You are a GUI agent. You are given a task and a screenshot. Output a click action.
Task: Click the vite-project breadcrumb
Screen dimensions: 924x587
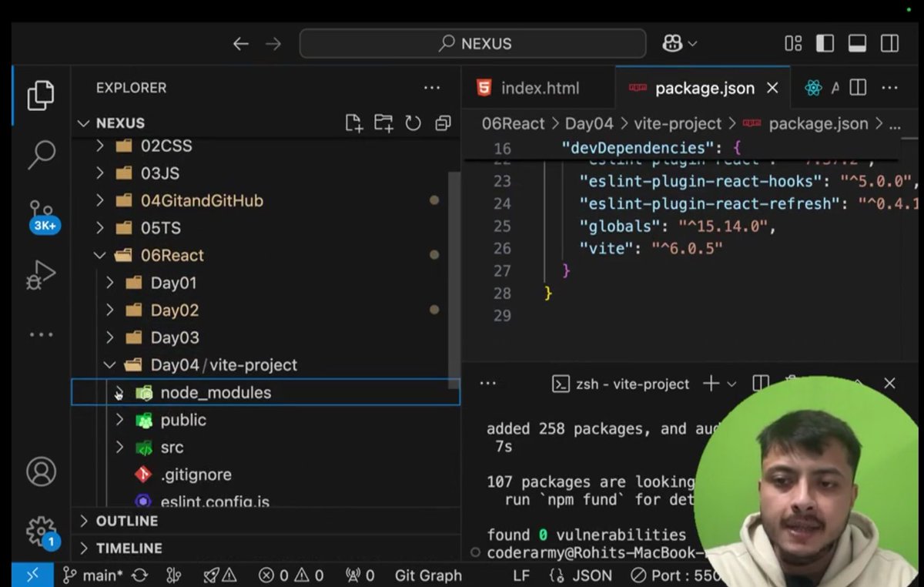tap(678, 123)
